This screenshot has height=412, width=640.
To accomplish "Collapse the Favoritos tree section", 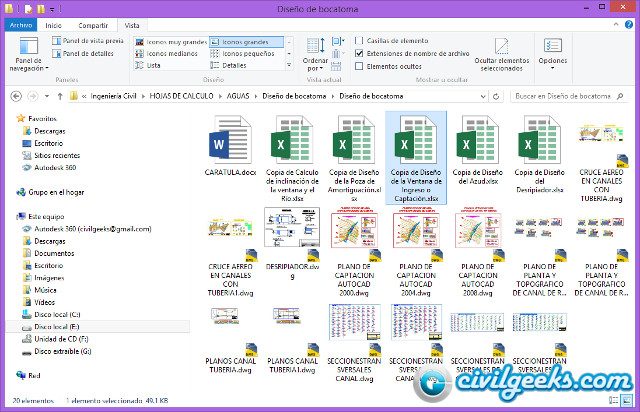I will [x=10, y=118].
